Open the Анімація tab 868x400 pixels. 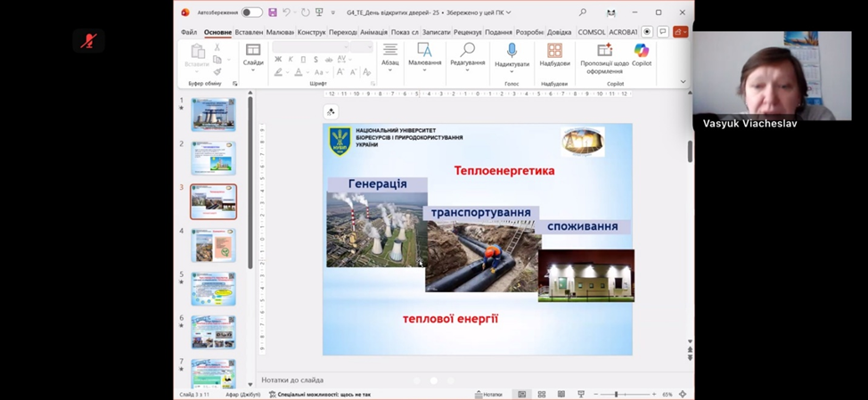click(x=373, y=32)
